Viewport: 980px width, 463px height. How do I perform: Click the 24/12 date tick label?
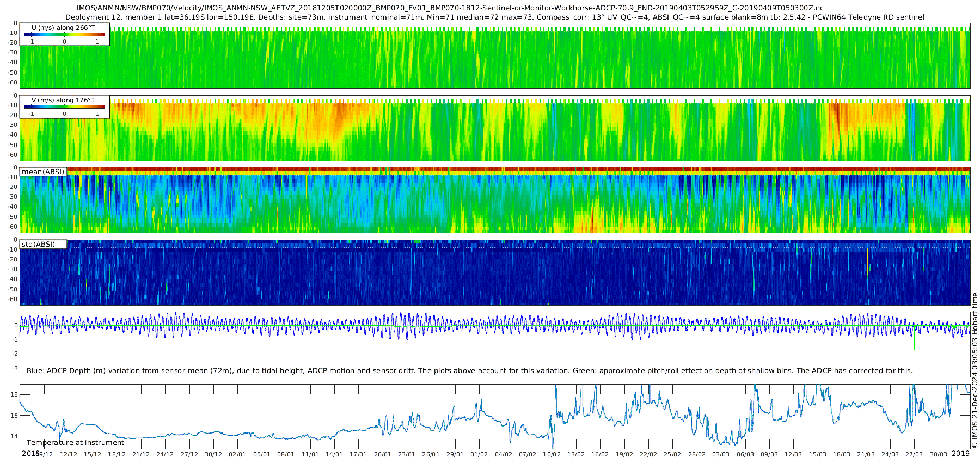(x=164, y=454)
